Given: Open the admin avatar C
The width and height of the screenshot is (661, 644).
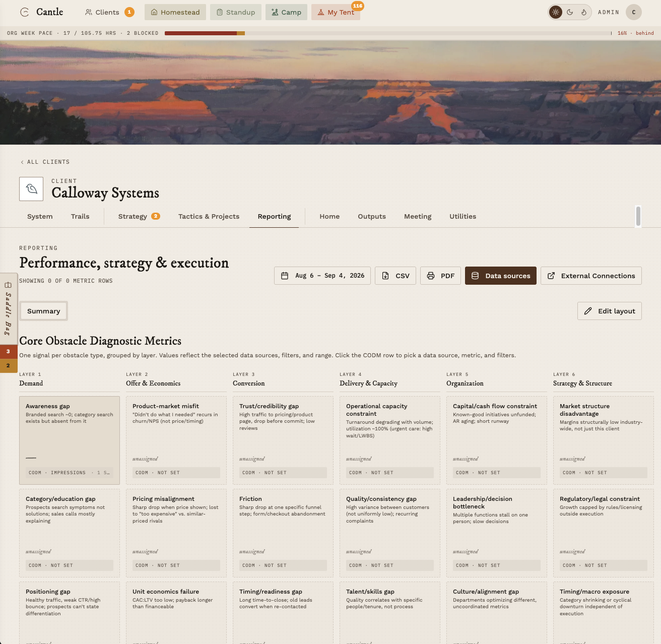Looking at the screenshot, I should point(634,12).
